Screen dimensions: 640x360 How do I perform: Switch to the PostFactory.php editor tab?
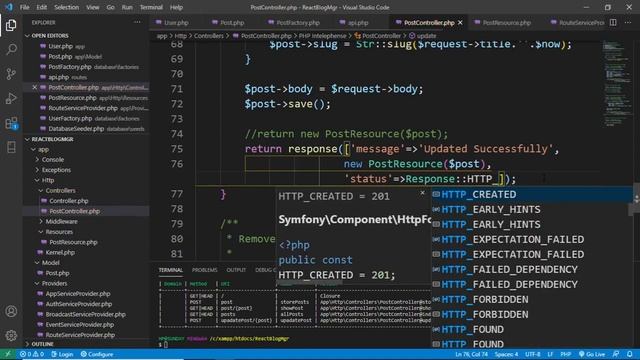click(x=298, y=23)
